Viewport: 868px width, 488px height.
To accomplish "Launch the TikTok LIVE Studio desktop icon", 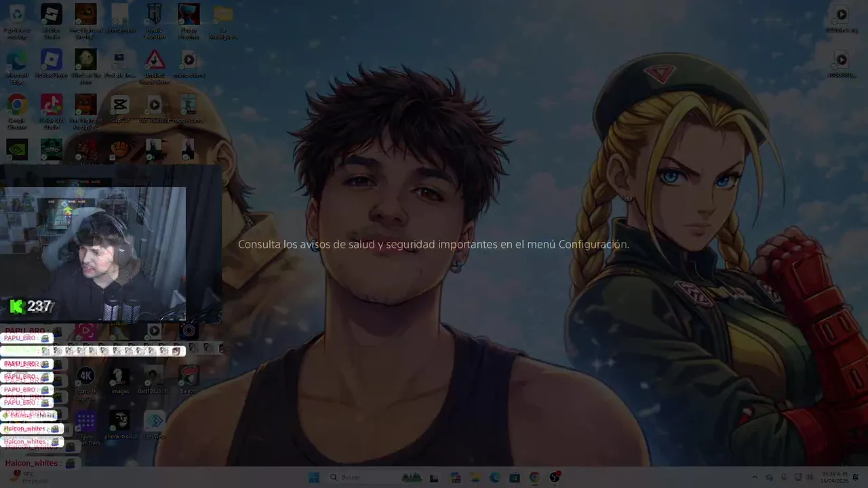I will click(52, 111).
